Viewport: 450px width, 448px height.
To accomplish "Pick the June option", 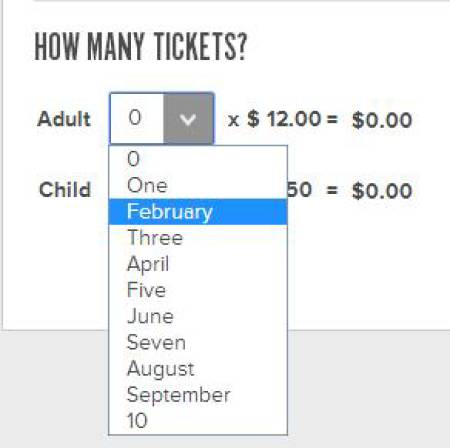I will tap(198, 316).
